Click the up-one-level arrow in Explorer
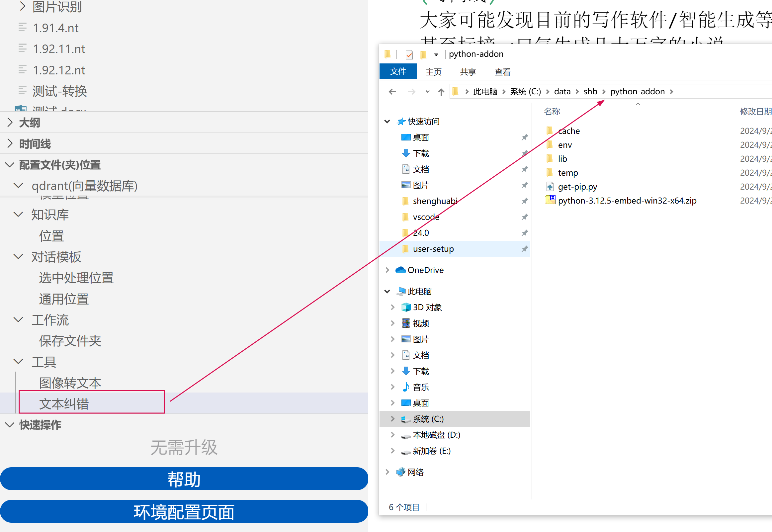The width and height of the screenshot is (772, 532). point(441,92)
